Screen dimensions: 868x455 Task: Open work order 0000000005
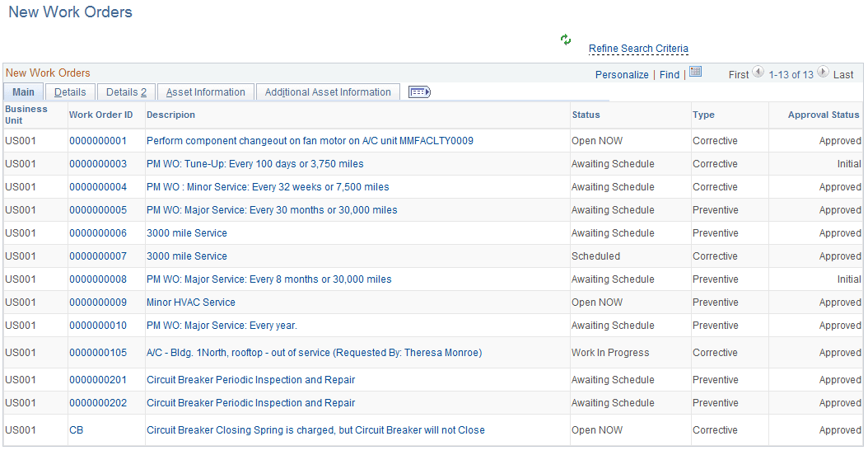pos(98,210)
